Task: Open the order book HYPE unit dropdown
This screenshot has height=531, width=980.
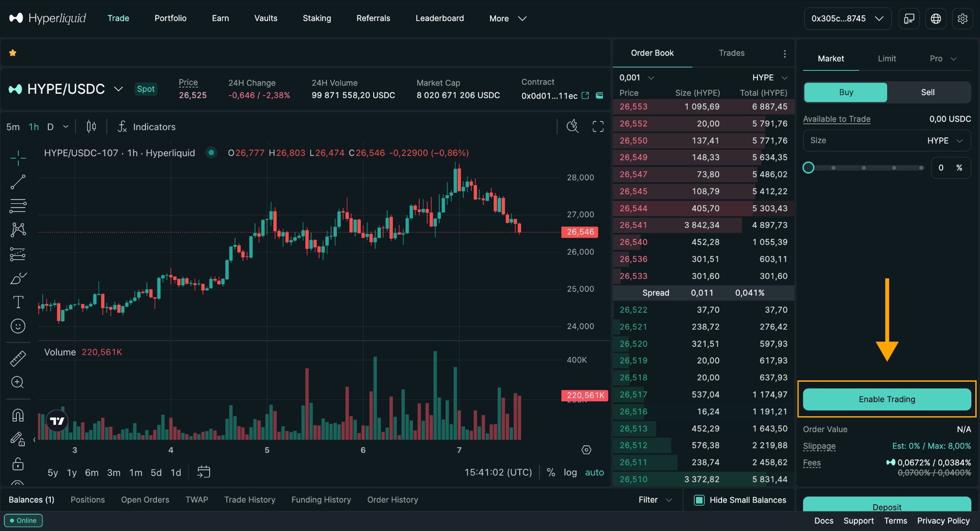Action: pyautogui.click(x=770, y=77)
